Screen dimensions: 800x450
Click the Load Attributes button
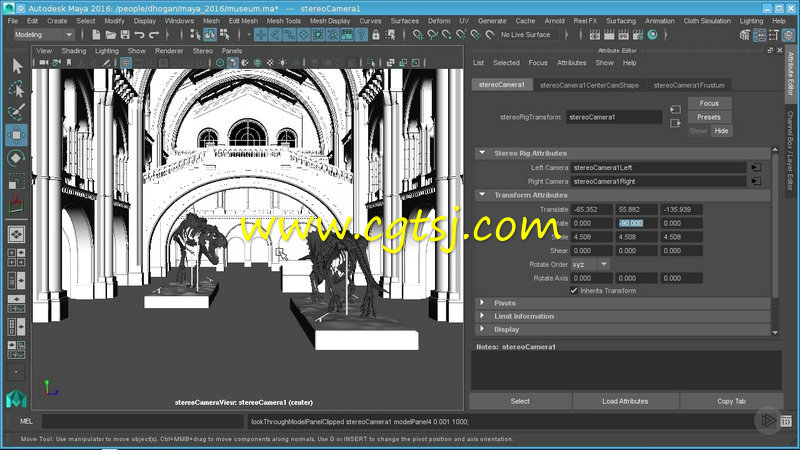pos(625,402)
